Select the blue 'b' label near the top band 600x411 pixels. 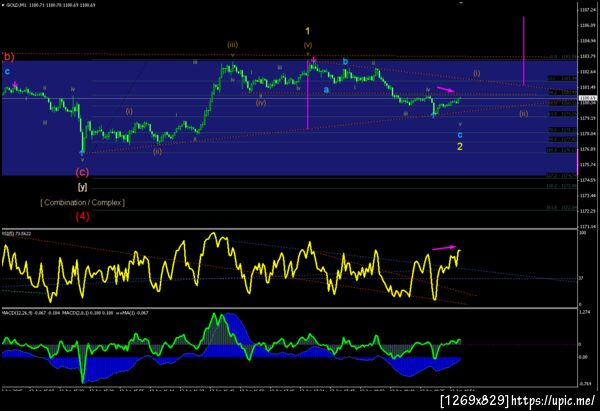[x=345, y=62]
